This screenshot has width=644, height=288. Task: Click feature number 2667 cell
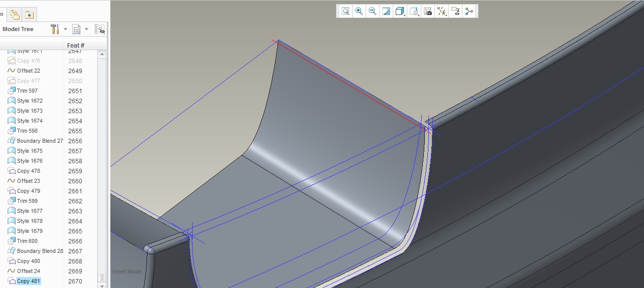coord(75,251)
